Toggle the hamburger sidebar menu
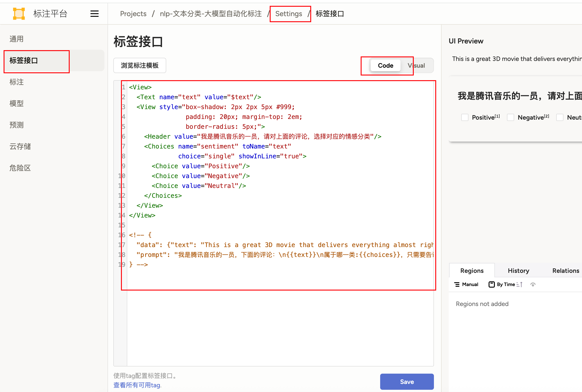Screen dimensions: 582x392 tap(94, 13)
